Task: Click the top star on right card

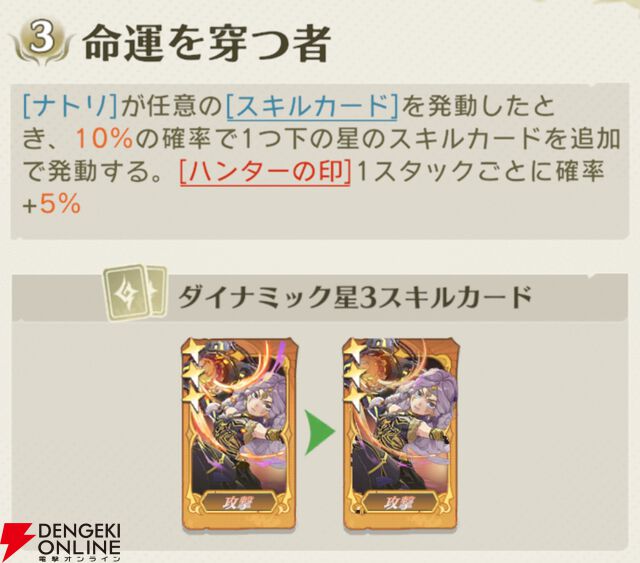Action: [354, 351]
